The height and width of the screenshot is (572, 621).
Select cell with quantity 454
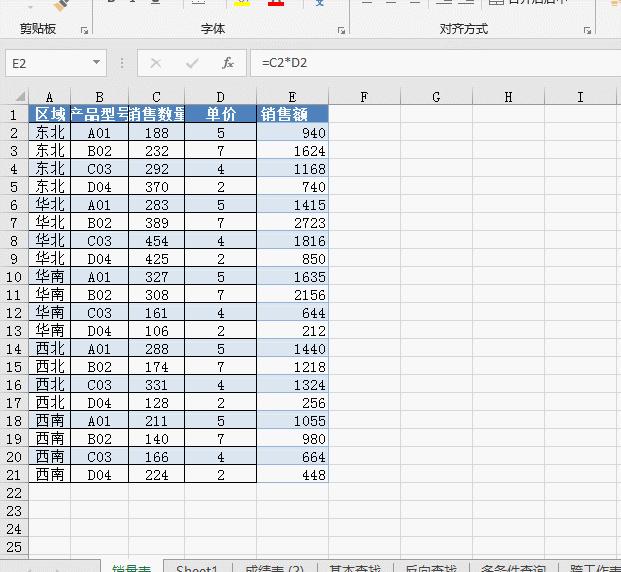[x=156, y=240]
